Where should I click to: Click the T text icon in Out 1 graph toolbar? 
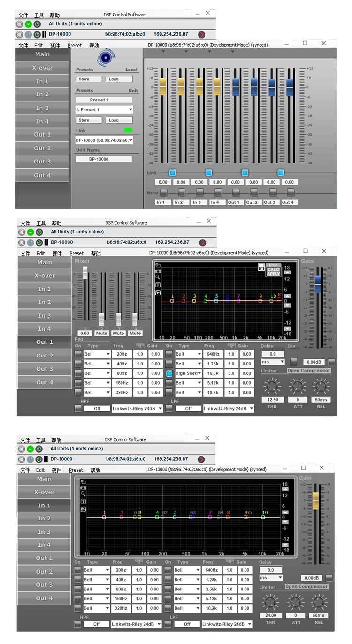point(158,285)
